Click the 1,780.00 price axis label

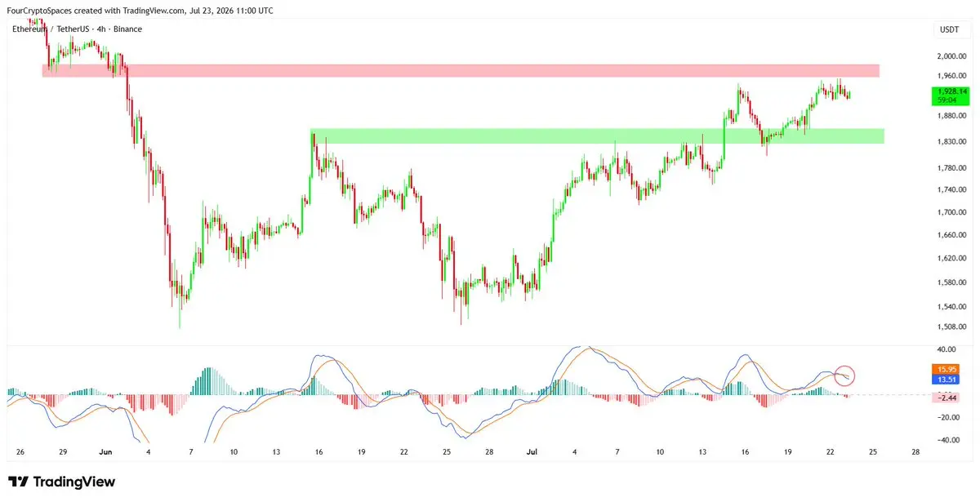[951, 168]
